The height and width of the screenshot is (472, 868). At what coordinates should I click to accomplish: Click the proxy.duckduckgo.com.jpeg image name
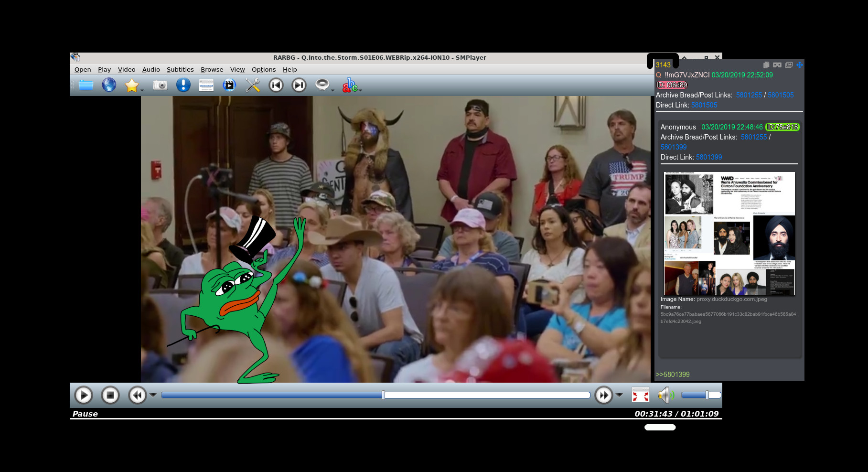[x=732, y=299]
